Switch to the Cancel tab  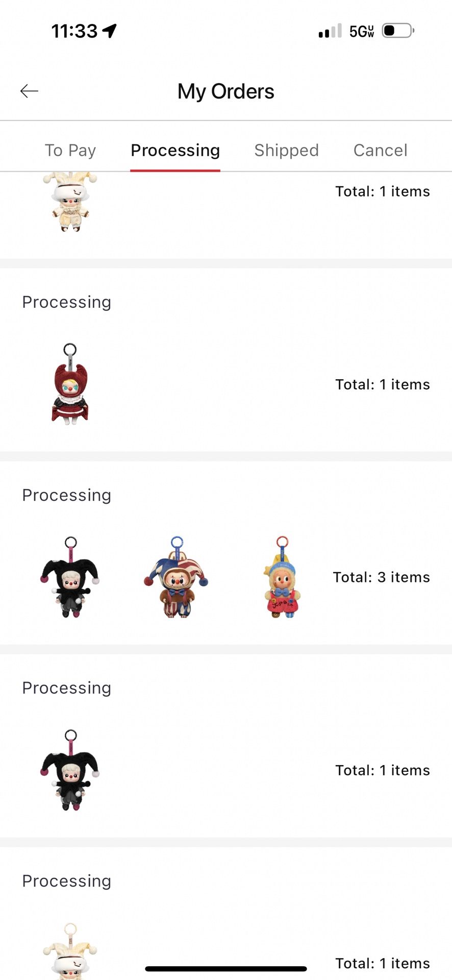tap(380, 150)
